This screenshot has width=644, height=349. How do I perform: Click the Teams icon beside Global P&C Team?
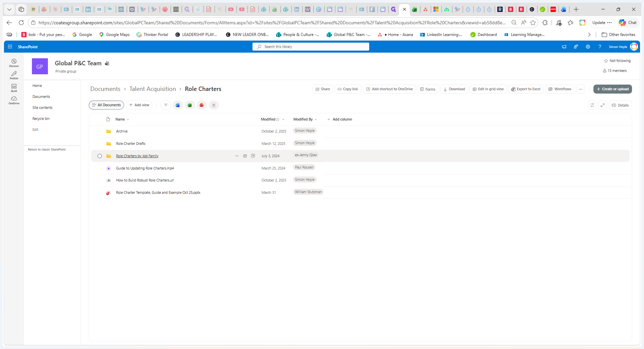107,63
